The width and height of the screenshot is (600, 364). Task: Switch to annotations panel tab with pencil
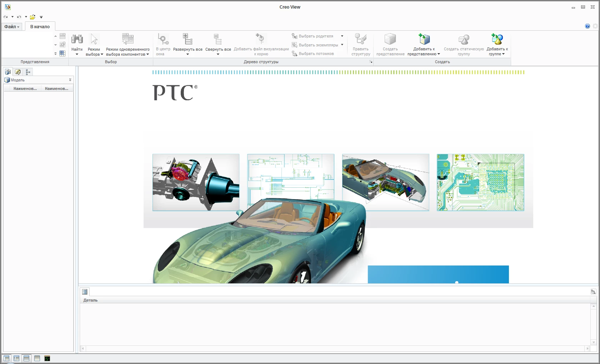pyautogui.click(x=18, y=72)
